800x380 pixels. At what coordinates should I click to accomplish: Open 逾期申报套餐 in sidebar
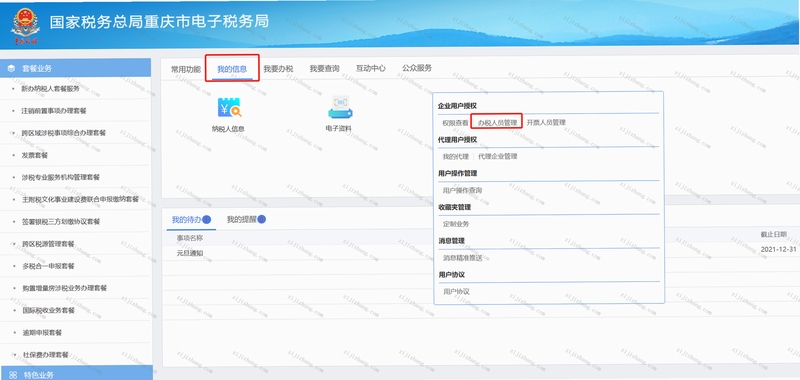pyautogui.click(x=42, y=333)
